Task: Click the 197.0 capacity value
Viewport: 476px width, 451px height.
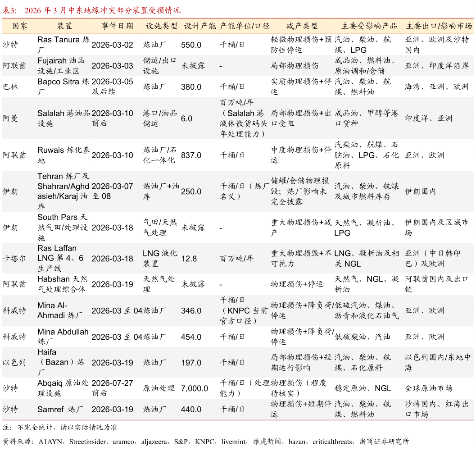Action: [x=191, y=363]
